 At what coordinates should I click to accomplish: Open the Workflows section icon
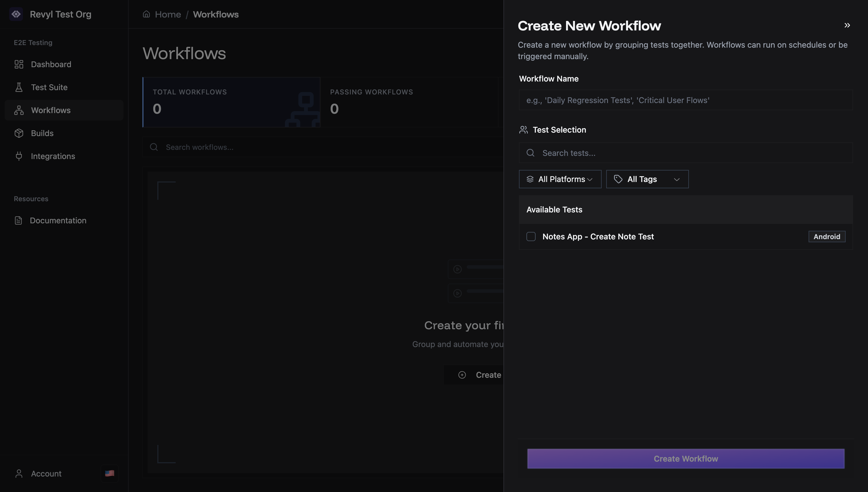pos(19,110)
